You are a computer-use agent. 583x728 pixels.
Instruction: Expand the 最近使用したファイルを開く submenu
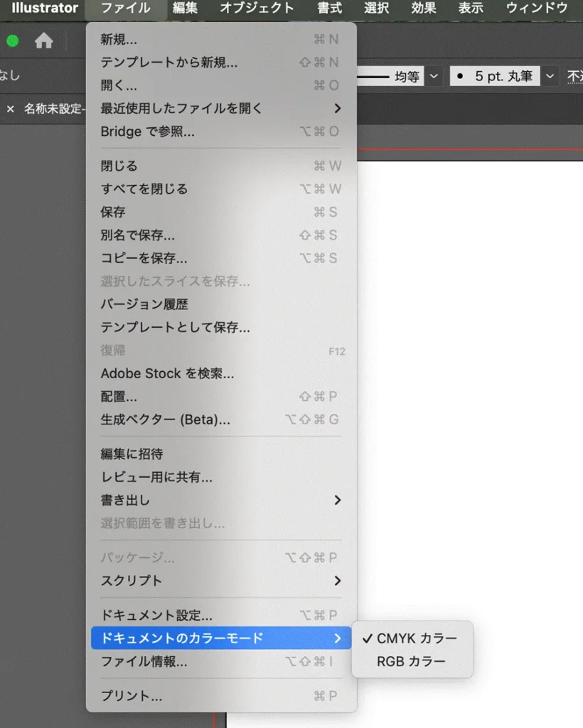coord(185,108)
